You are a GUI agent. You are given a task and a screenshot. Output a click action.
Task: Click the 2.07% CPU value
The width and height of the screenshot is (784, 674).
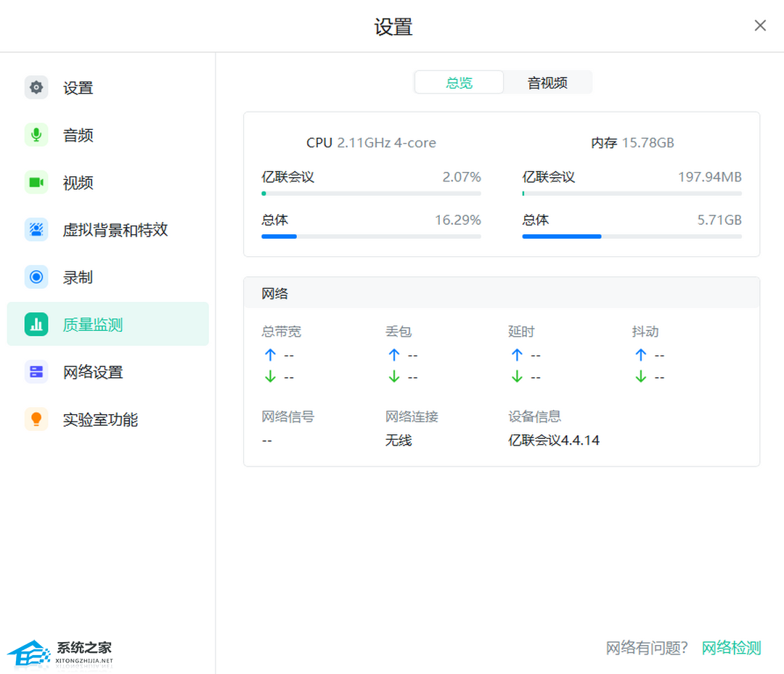click(x=462, y=177)
